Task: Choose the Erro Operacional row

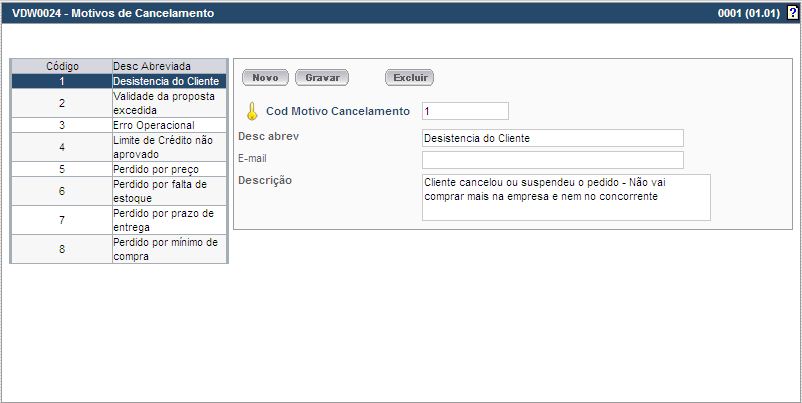Action: (119, 125)
